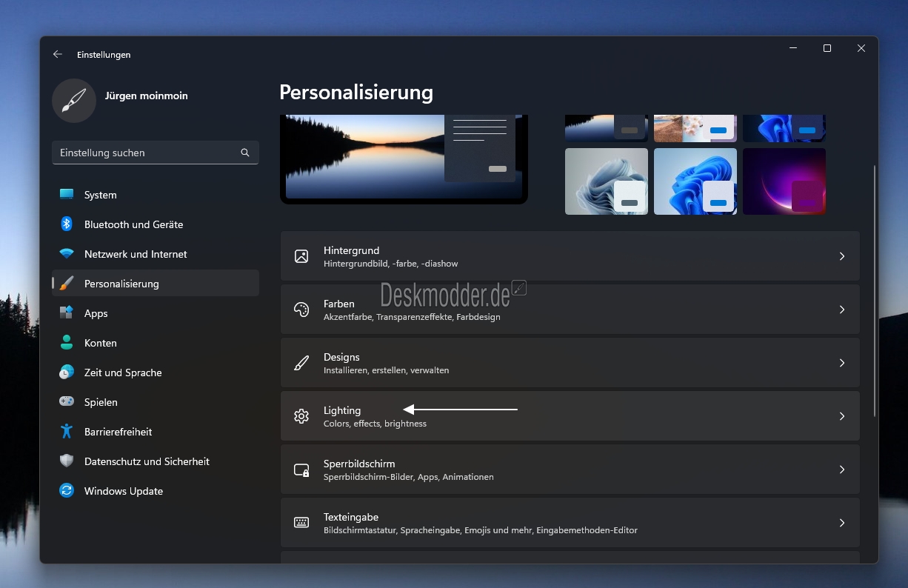Click the Konten person icon
This screenshot has width=908, height=588.
click(67, 343)
